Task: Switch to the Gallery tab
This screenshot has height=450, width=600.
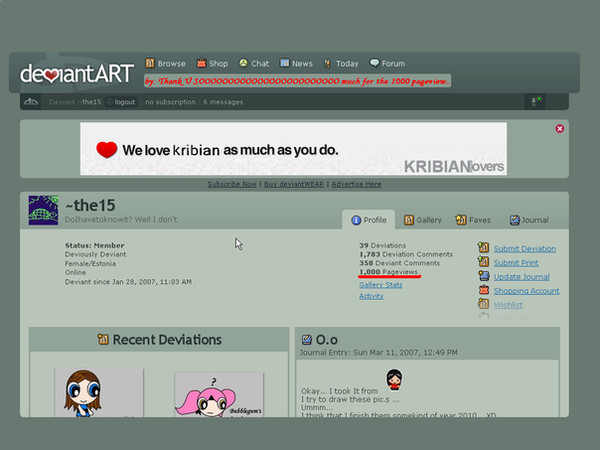Action: 423,220
